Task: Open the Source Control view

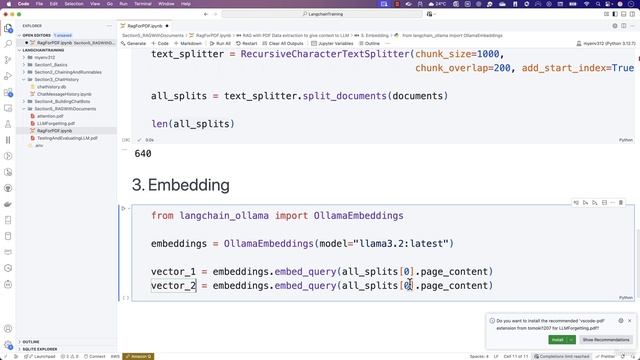Action: [x=8, y=60]
